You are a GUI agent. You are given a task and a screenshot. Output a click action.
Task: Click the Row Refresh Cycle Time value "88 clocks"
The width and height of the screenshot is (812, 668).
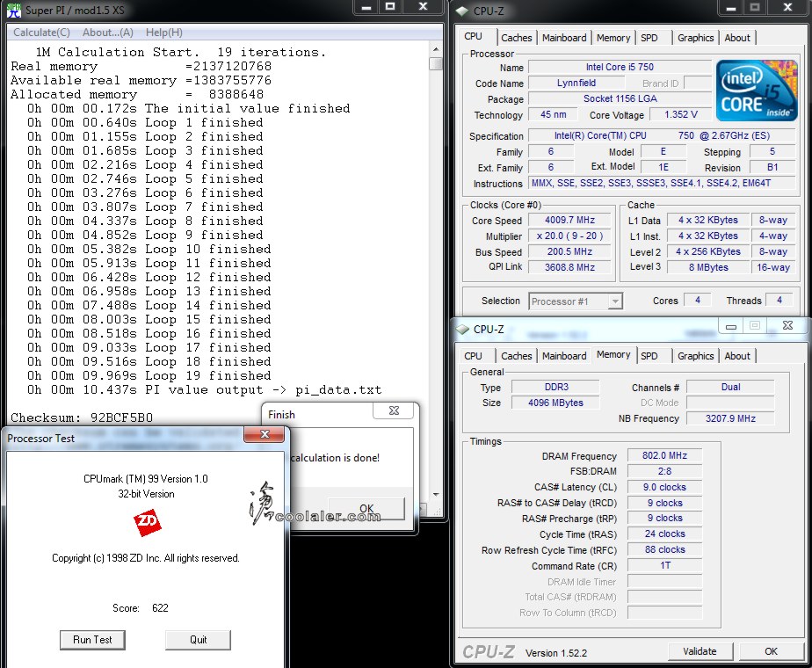664,549
